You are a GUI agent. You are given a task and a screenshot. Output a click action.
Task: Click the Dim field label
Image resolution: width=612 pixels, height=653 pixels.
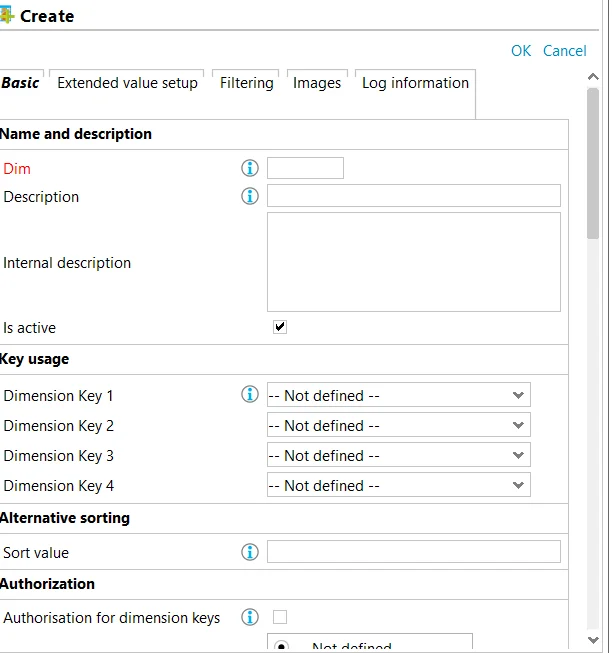17,169
